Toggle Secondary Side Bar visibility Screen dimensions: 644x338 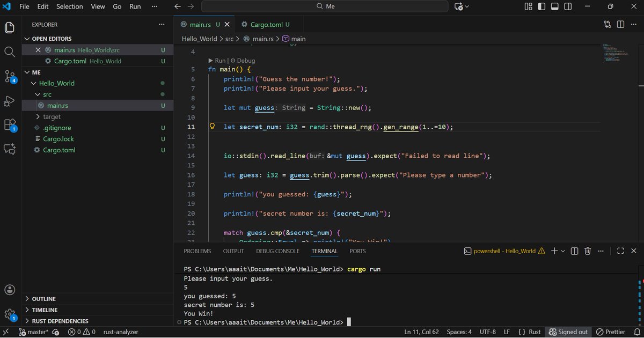point(568,6)
